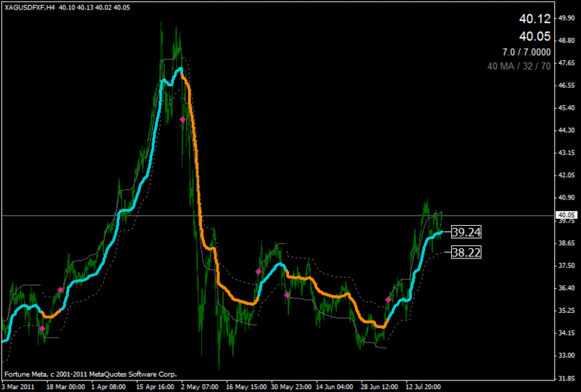Click the 30 May 23:00 time label

(291, 387)
